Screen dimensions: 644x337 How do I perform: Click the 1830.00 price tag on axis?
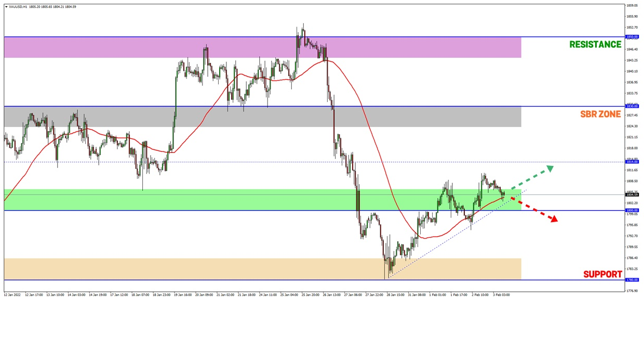pos(632,107)
